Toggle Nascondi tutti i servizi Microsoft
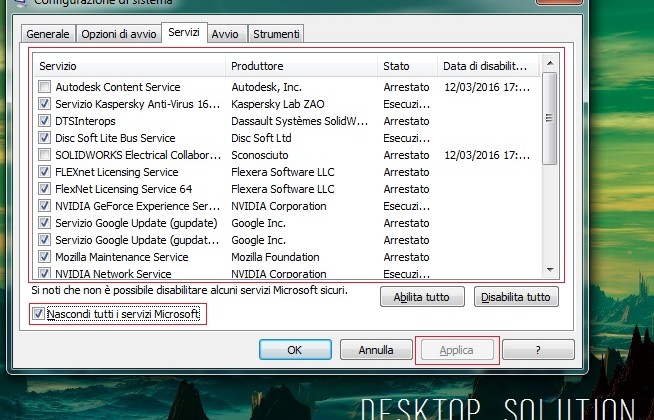This screenshot has width=654, height=420. (x=39, y=314)
